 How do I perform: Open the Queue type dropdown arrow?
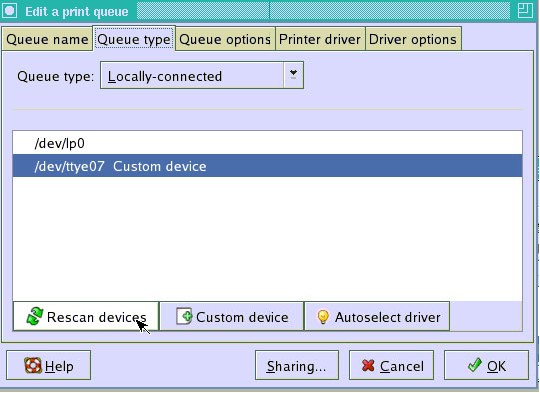pos(293,75)
